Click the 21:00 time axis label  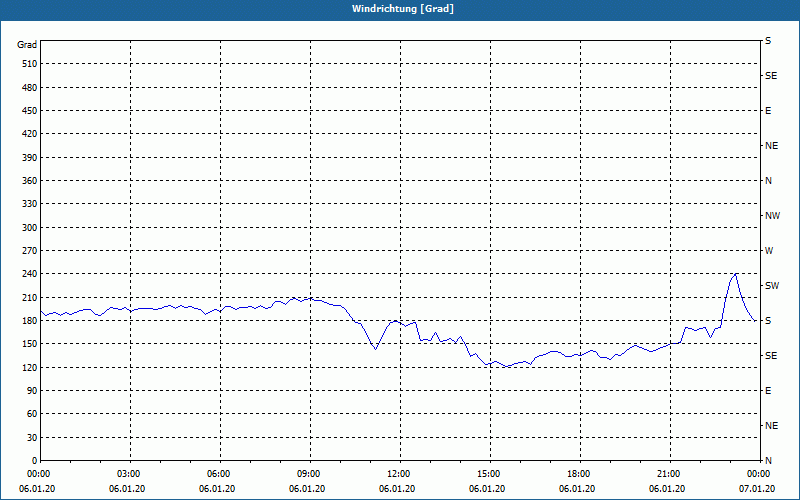670,474
